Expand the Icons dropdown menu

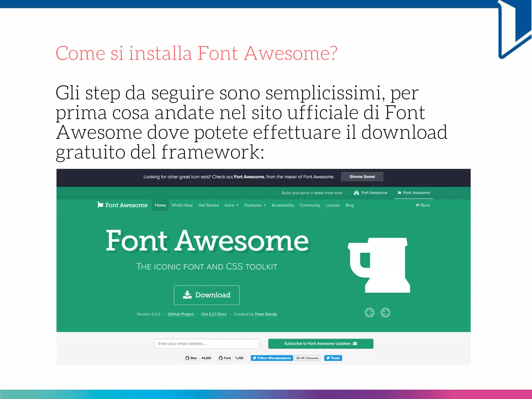coord(231,205)
